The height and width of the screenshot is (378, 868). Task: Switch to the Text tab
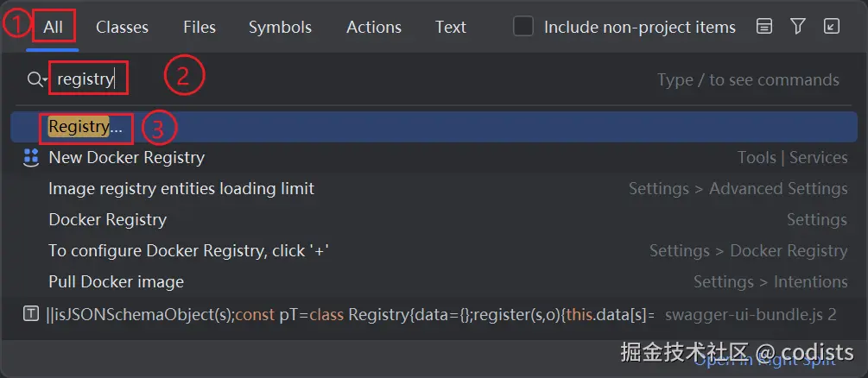click(x=451, y=28)
